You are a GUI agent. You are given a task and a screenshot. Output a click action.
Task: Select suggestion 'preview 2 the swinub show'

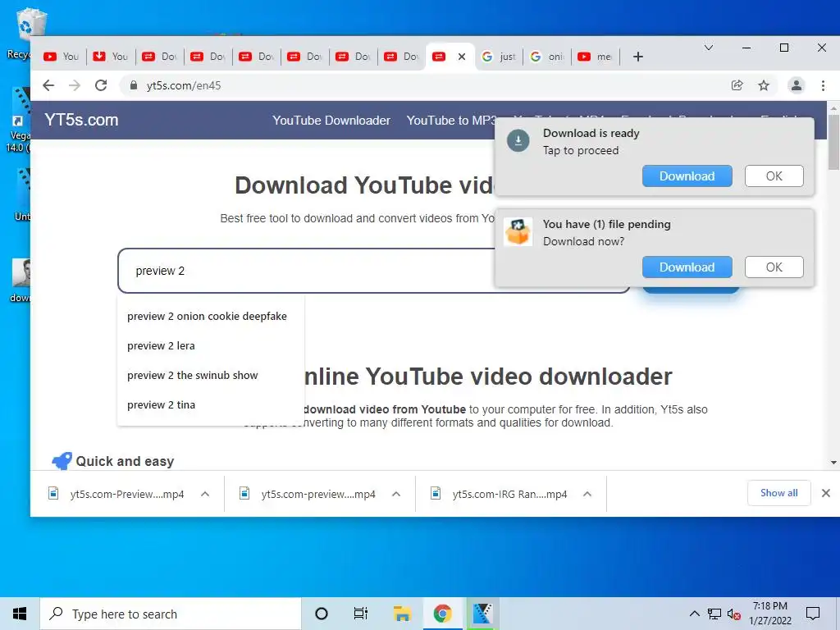coord(193,375)
